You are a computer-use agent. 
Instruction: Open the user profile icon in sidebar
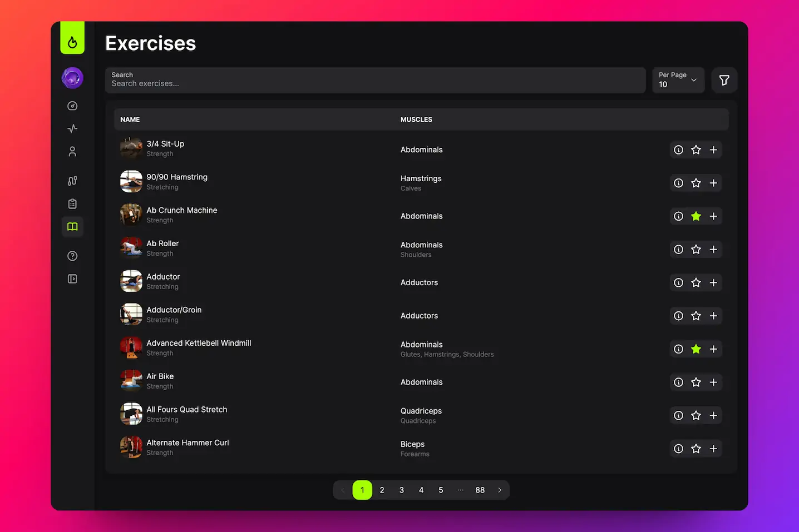tap(72, 152)
